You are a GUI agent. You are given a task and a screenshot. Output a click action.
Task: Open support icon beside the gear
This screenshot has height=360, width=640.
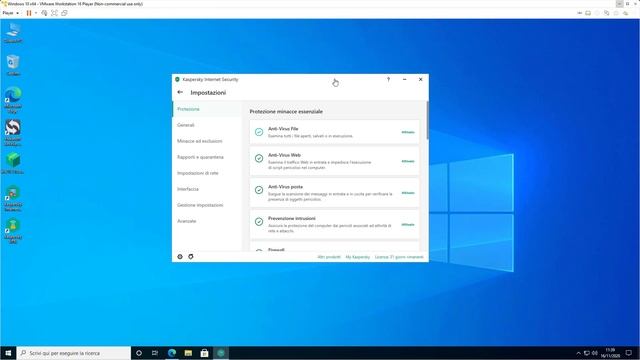(x=191, y=257)
